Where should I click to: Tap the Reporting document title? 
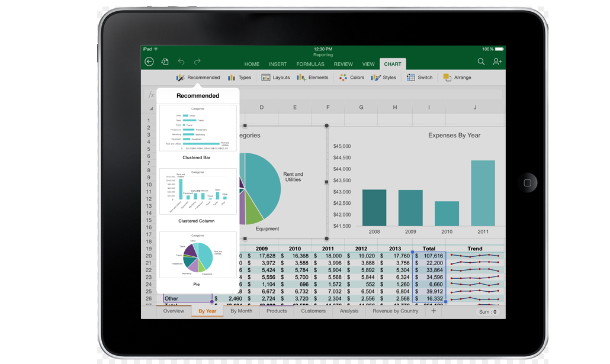[323, 55]
